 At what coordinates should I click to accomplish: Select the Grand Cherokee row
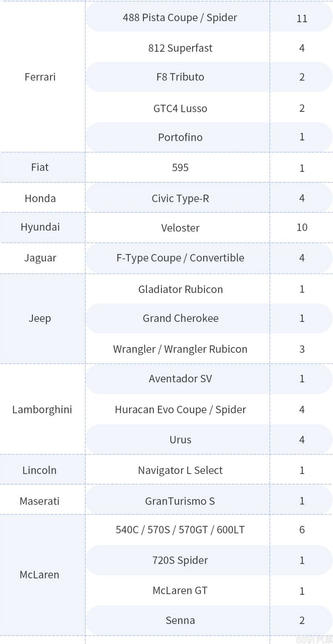click(x=180, y=318)
